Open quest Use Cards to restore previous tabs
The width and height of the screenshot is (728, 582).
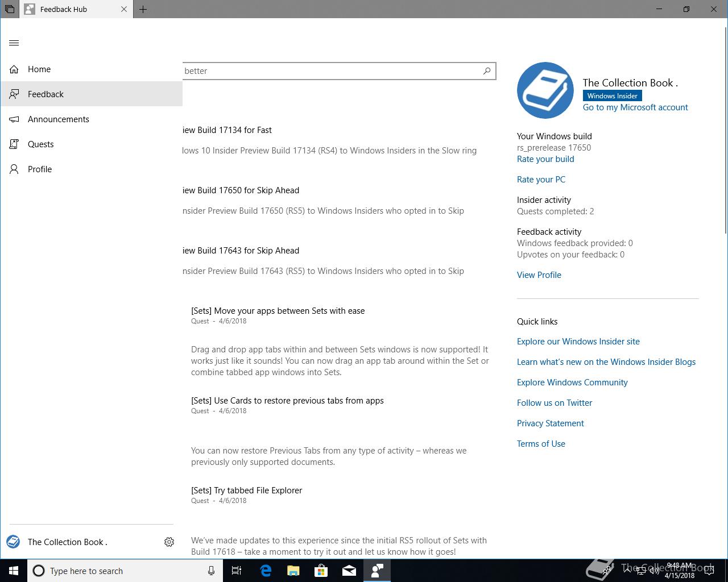pyautogui.click(x=287, y=401)
